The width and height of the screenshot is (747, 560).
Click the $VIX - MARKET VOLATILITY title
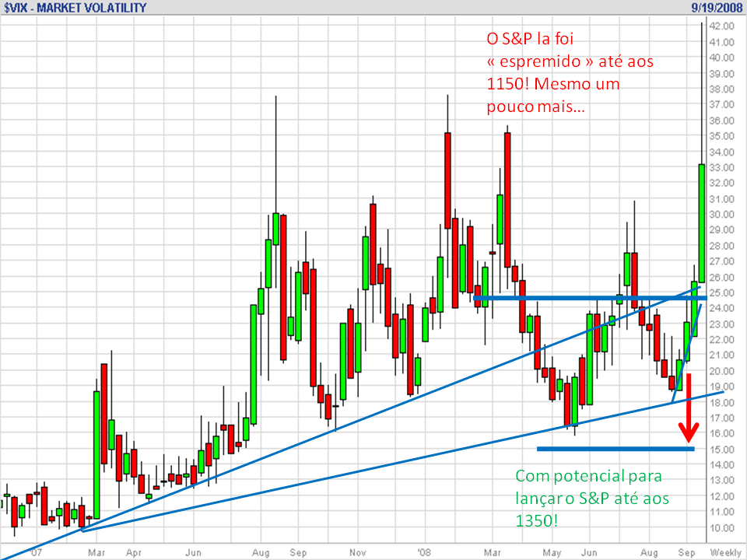[75, 8]
